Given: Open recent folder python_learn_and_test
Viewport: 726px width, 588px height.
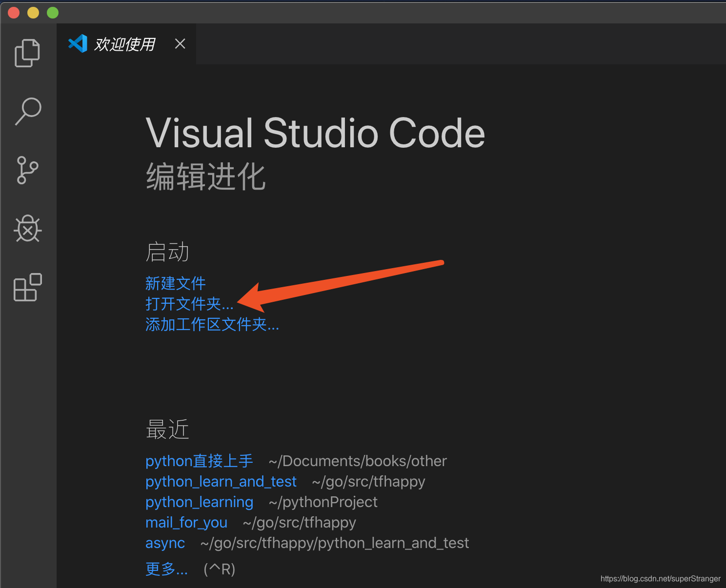Looking at the screenshot, I should tap(221, 481).
